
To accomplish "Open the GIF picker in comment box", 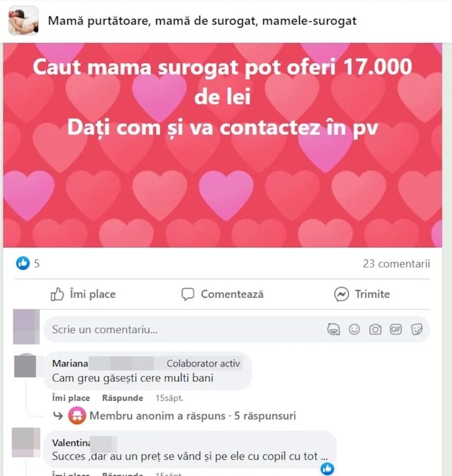I will point(395,329).
